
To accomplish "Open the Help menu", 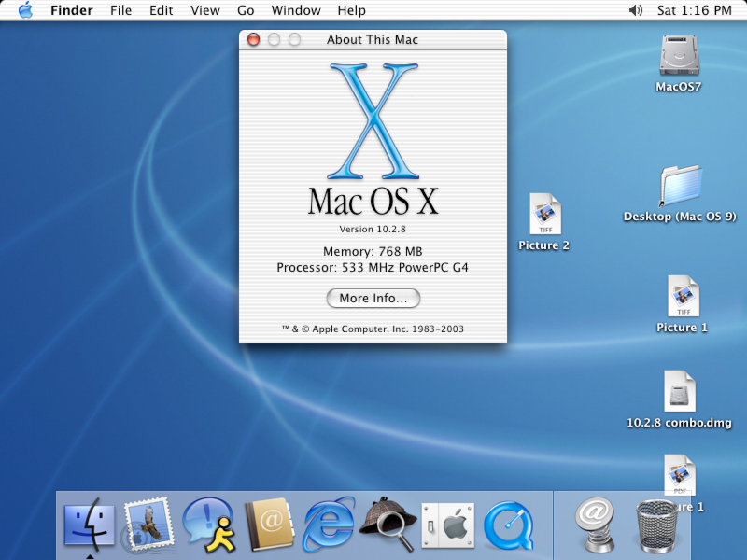I will point(352,10).
